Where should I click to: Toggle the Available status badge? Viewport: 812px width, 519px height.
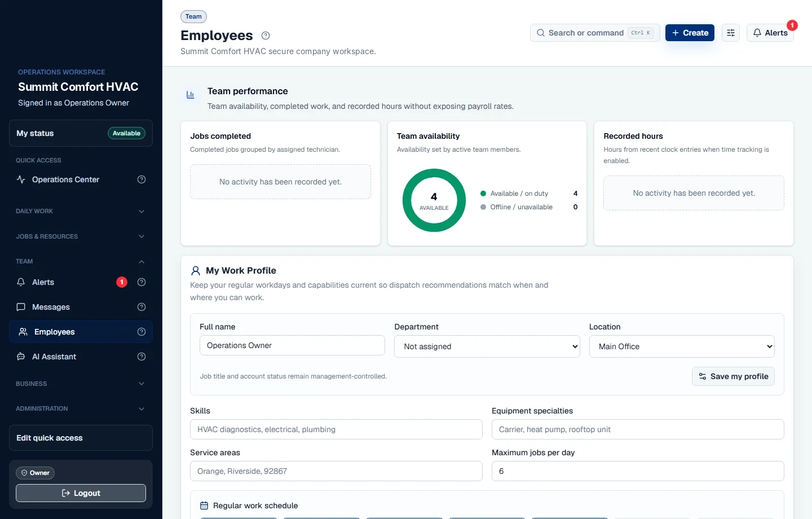pyautogui.click(x=126, y=133)
